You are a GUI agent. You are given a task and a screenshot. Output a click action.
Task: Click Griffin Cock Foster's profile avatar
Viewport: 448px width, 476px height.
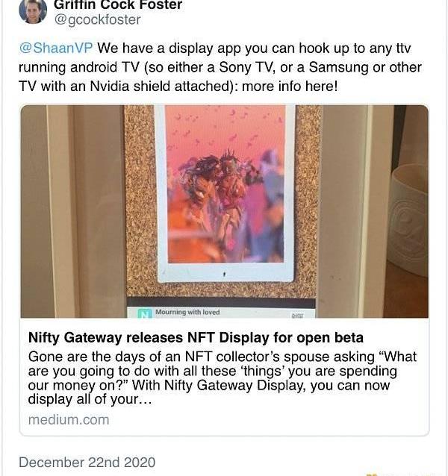32,9
